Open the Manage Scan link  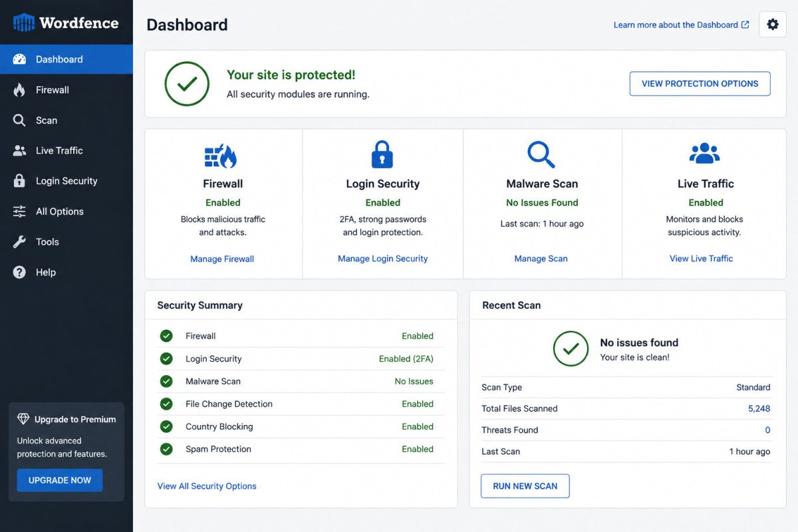[x=541, y=259]
